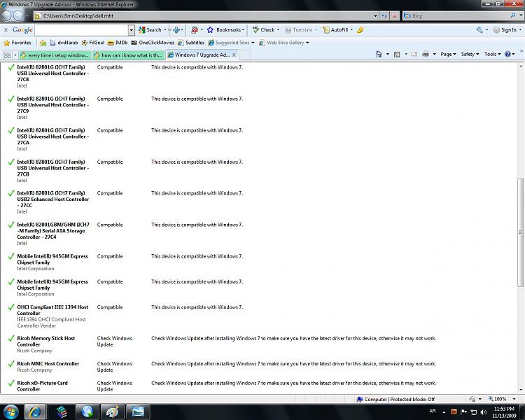Screen dimensions: 525x420
Task: Expand the Web Slice Gallery dropdown
Action: pyautogui.click(x=307, y=43)
